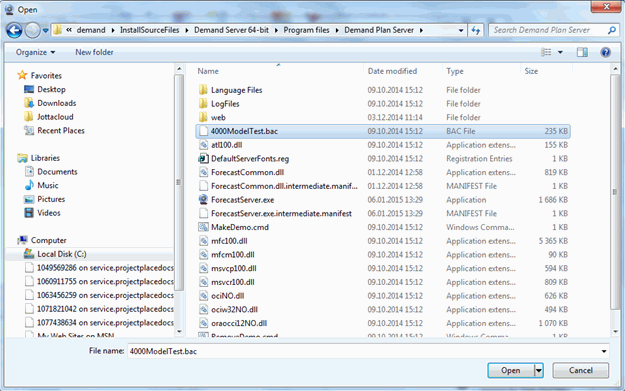
Task: Select the 4000ModelTest.bac file icon
Action: coord(203,131)
